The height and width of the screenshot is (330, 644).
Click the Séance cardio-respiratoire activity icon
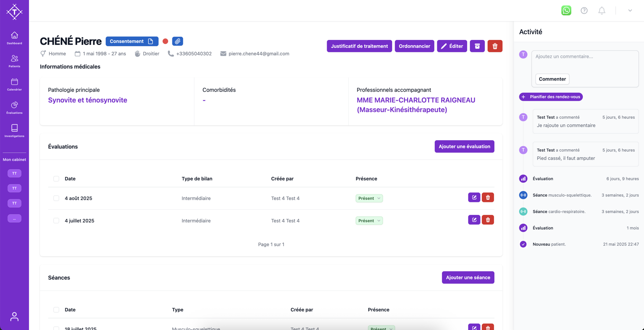point(523,212)
